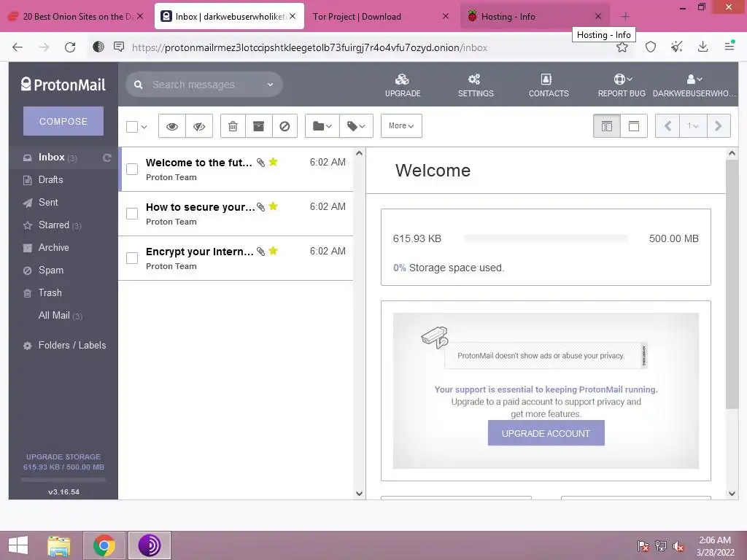Go to next page arrow
The height and width of the screenshot is (560, 747).
[719, 126]
